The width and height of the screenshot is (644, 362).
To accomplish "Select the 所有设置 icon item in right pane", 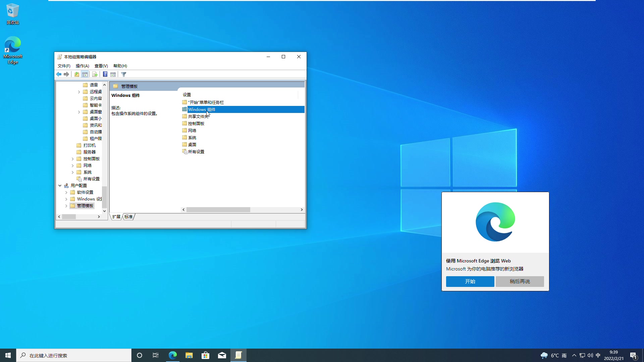I will click(x=193, y=152).
